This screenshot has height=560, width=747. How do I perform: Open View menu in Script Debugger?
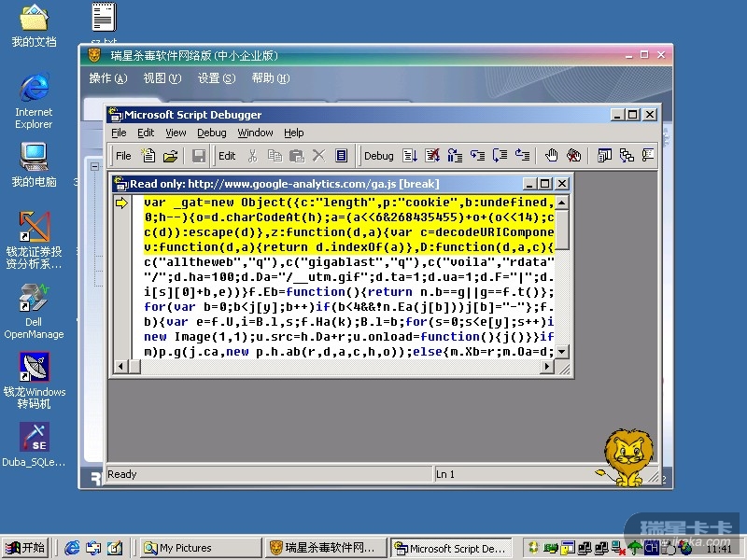click(176, 133)
